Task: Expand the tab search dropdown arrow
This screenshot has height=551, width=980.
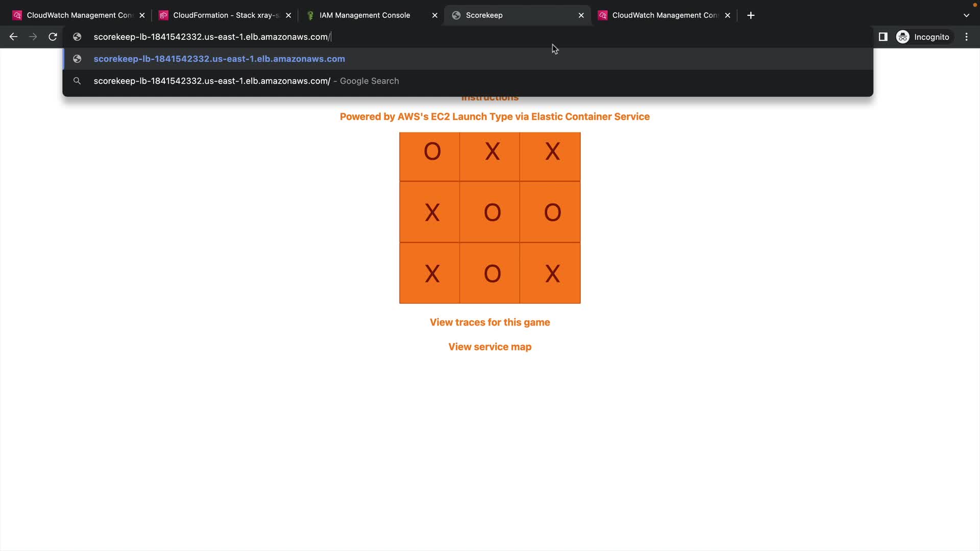Action: 966,15
